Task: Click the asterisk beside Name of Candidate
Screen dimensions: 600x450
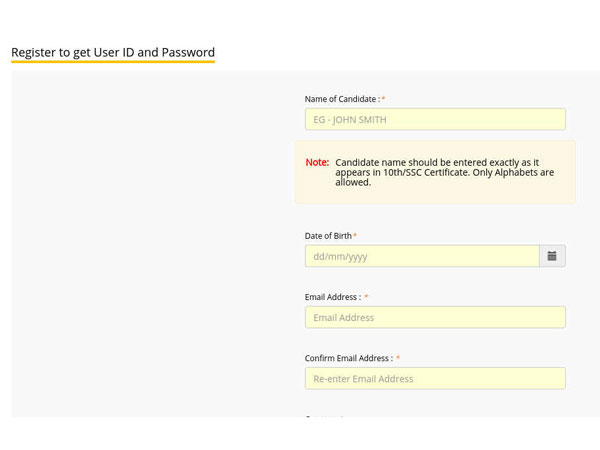Action: [383, 99]
